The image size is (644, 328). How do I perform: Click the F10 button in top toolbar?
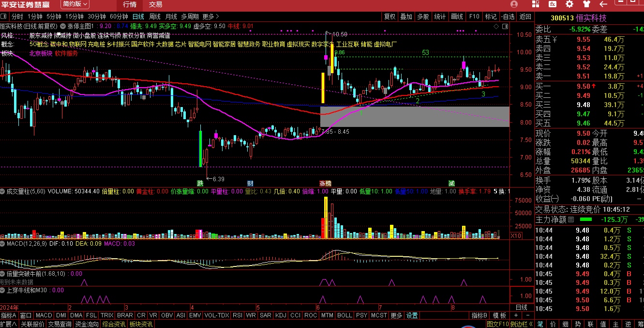click(474, 16)
